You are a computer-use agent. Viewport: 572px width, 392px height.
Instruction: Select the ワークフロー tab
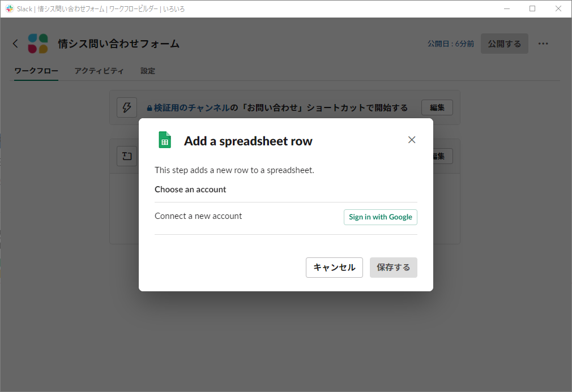click(35, 71)
